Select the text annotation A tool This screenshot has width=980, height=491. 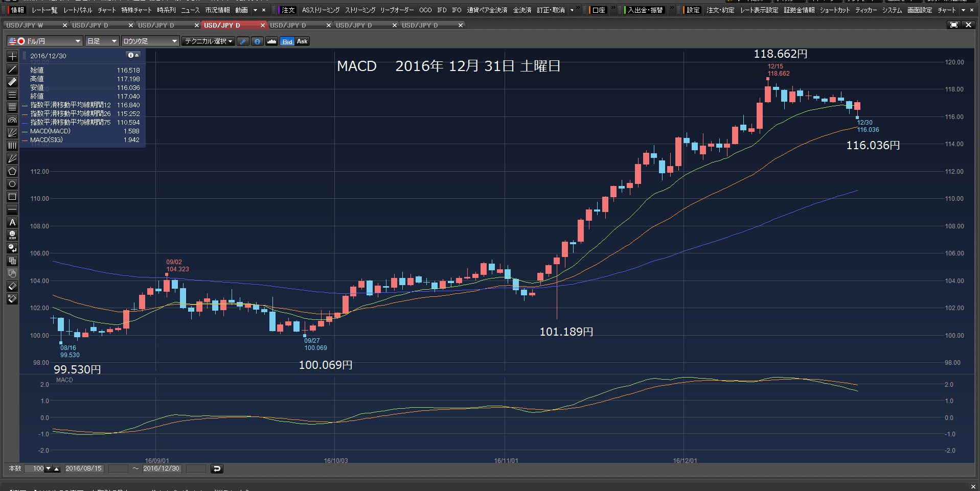click(x=12, y=222)
